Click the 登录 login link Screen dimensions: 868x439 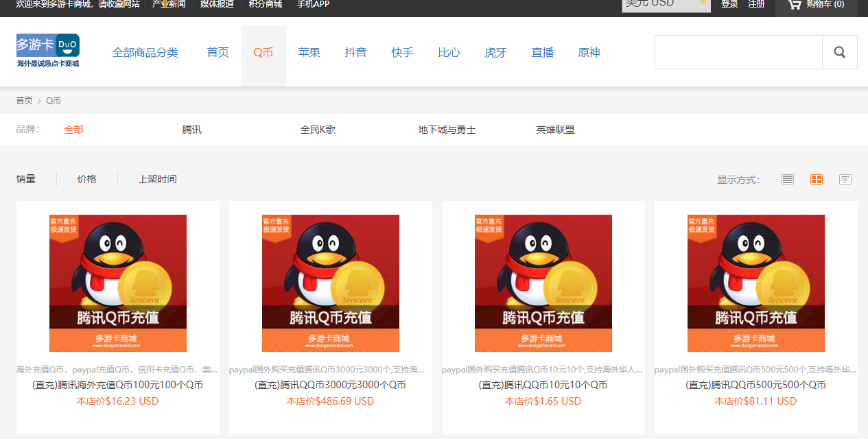[729, 4]
